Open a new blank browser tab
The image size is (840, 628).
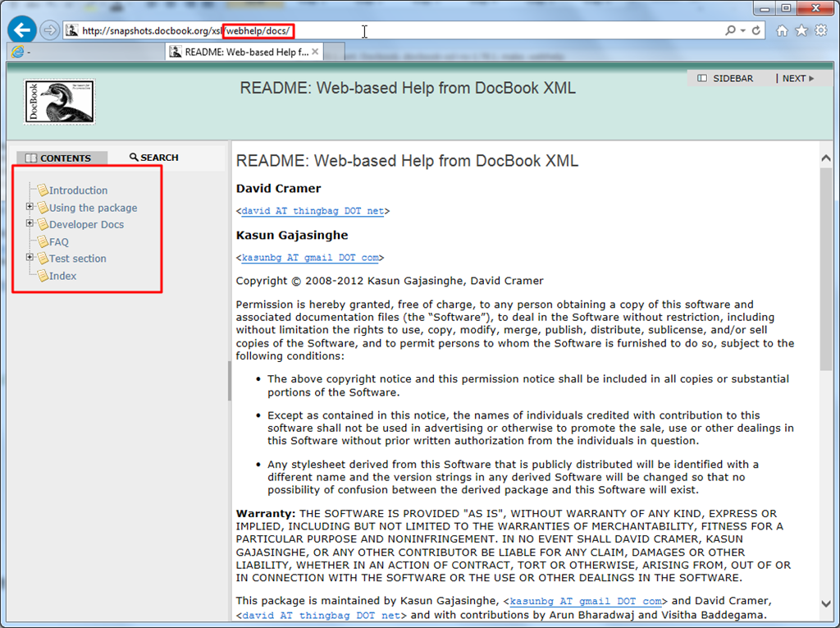(x=334, y=52)
